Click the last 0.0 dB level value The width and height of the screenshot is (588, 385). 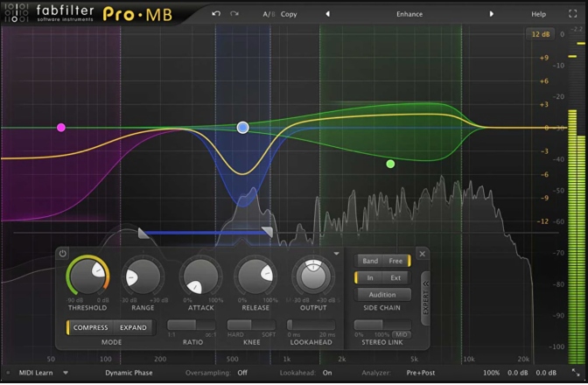click(x=546, y=373)
